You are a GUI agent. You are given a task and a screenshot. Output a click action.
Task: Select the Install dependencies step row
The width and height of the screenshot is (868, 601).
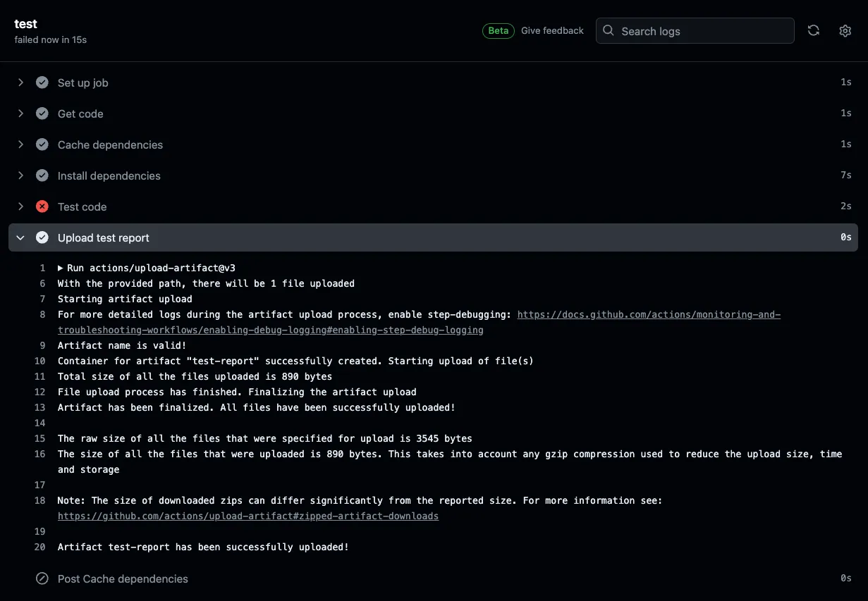click(109, 175)
